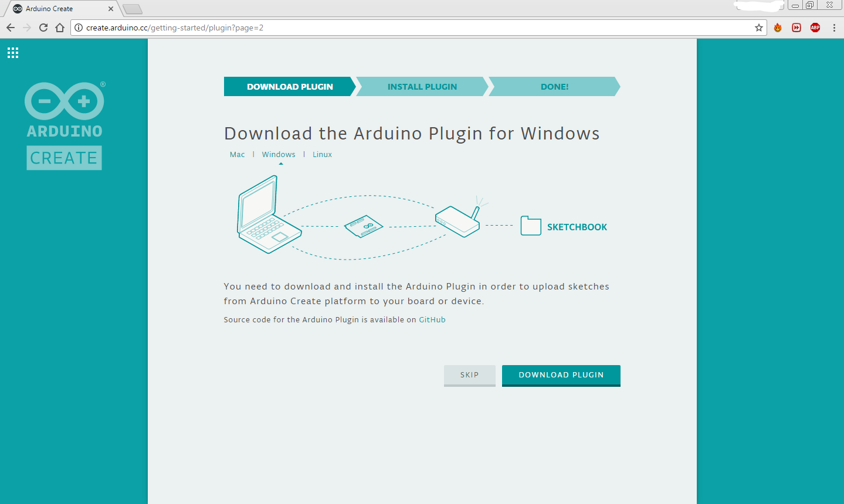Open the GitHub source code link

pyautogui.click(x=432, y=319)
